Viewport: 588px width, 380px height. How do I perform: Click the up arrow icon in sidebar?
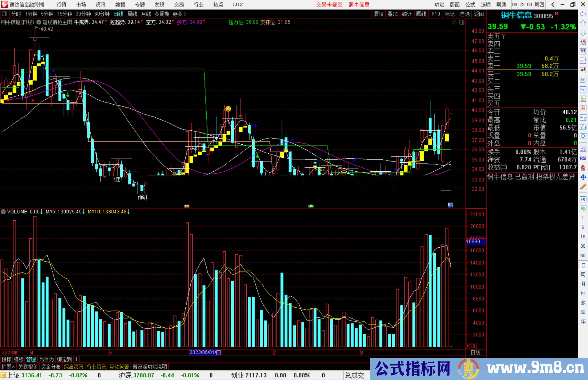(583, 23)
